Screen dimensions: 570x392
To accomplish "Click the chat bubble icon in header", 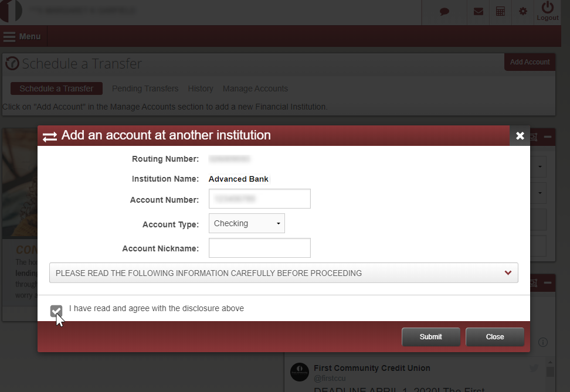I will 445,12.
